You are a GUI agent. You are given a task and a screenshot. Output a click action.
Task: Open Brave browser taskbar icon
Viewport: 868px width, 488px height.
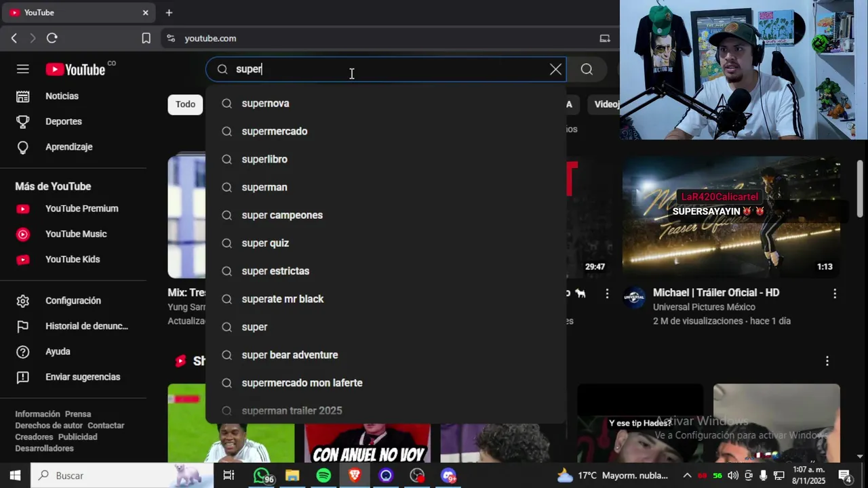click(355, 476)
